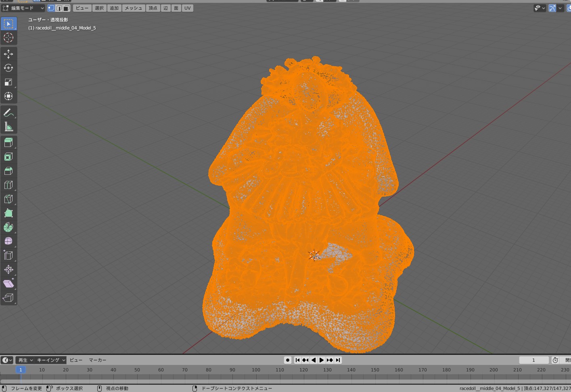The image size is (571, 392).
Task: Pick the Annotate pencil tool
Action: pyautogui.click(x=8, y=113)
